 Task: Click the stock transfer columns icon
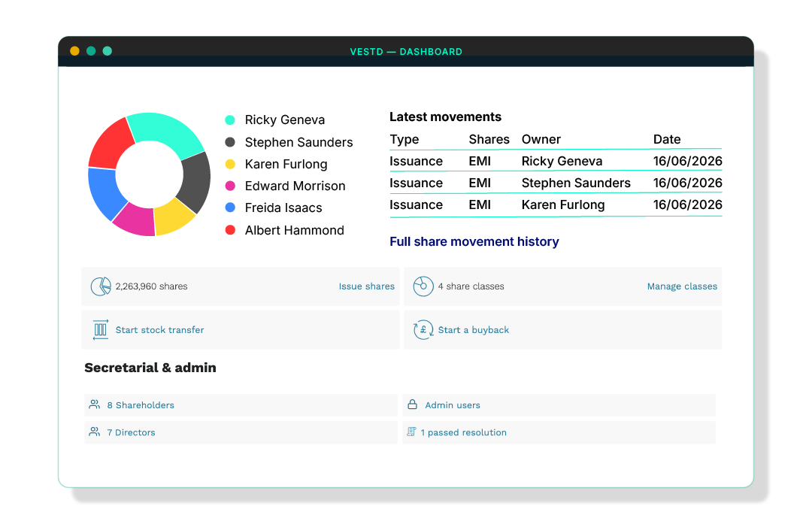tap(101, 330)
